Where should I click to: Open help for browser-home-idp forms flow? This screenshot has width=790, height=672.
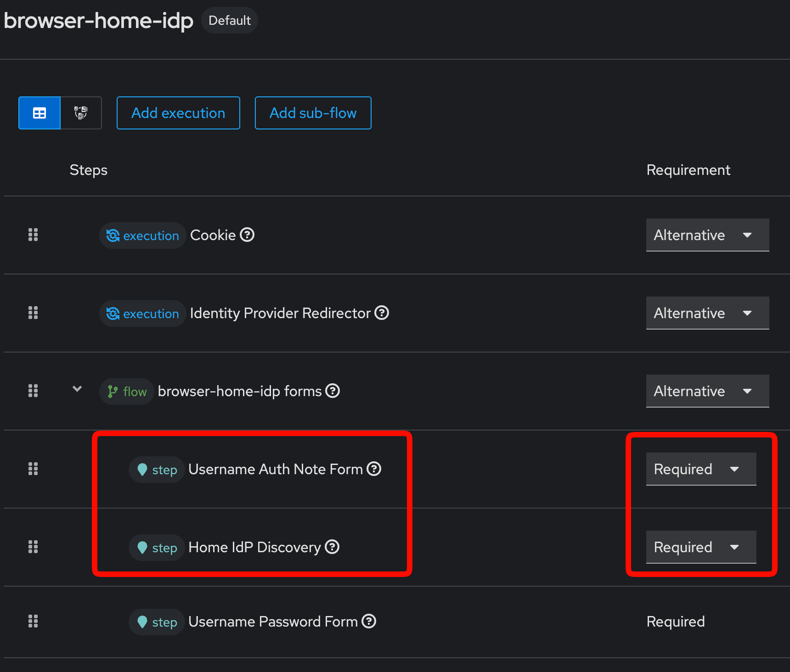pyautogui.click(x=333, y=391)
